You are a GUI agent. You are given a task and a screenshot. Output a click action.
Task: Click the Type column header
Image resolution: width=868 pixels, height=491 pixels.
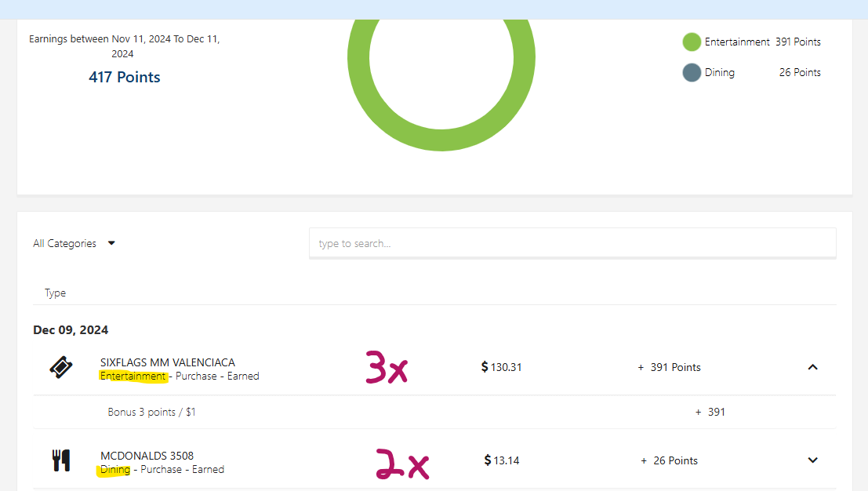point(55,293)
